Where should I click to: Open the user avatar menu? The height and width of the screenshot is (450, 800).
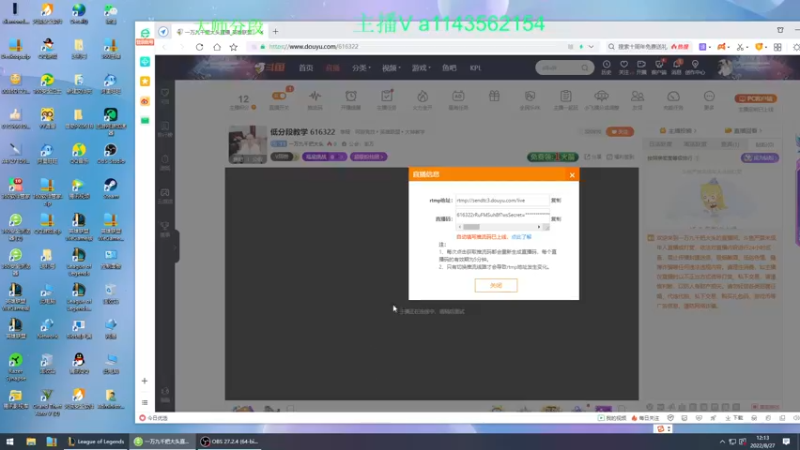725,67
